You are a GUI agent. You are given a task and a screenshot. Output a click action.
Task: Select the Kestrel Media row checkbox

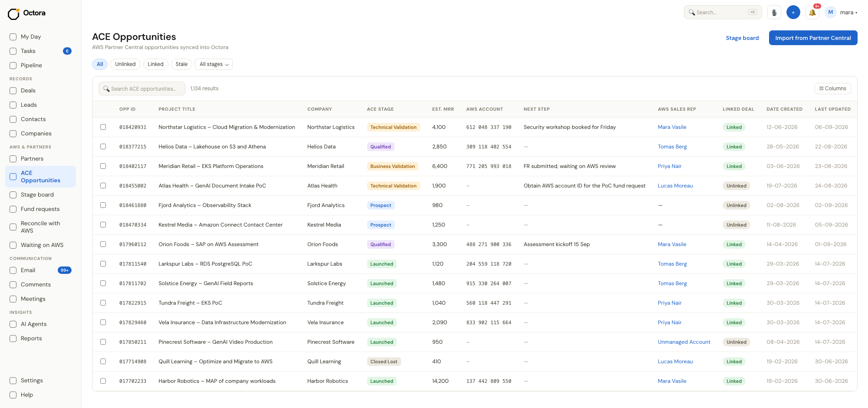(103, 225)
